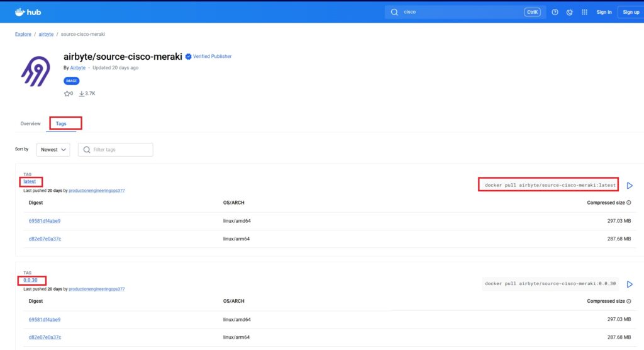Open productionengineeringops377 under latest tag
Viewport: 644px width, 350px height.
click(96, 191)
